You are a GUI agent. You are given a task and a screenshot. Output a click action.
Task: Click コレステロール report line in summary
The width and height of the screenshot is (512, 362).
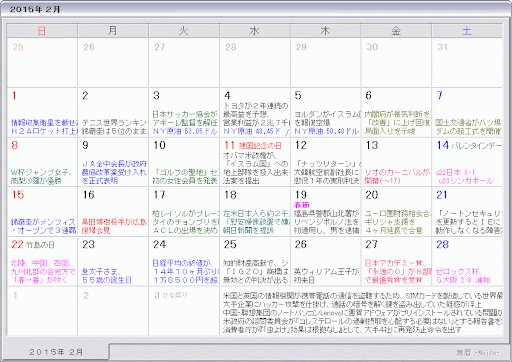tap(362, 321)
